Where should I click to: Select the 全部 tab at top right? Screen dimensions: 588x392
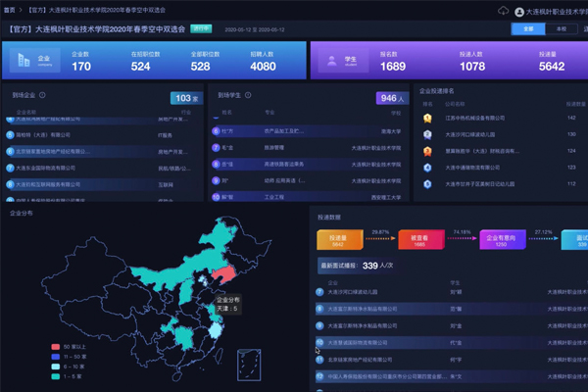coord(528,29)
